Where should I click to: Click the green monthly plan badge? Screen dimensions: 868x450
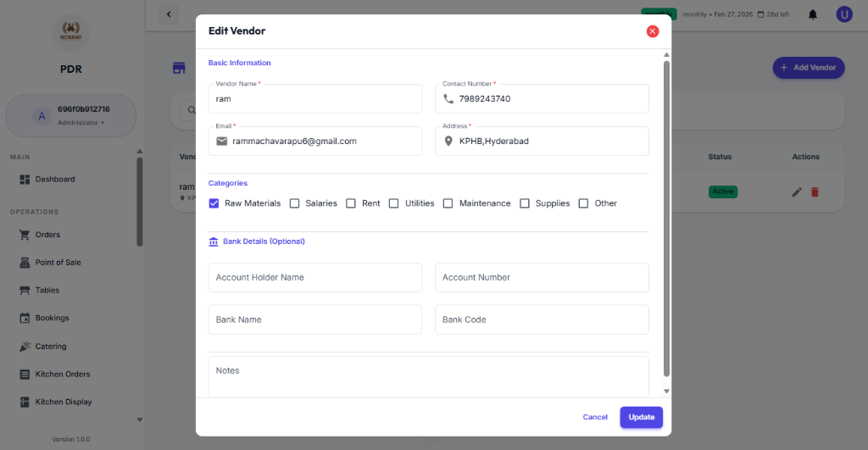pyautogui.click(x=659, y=14)
